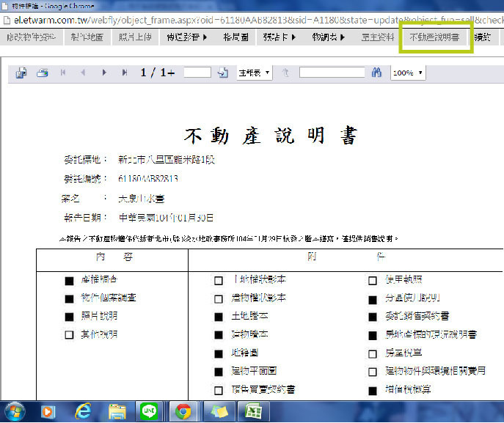Click the 委託編號 value 611804AB82813
Screen dimensions: 504x423
148,179
